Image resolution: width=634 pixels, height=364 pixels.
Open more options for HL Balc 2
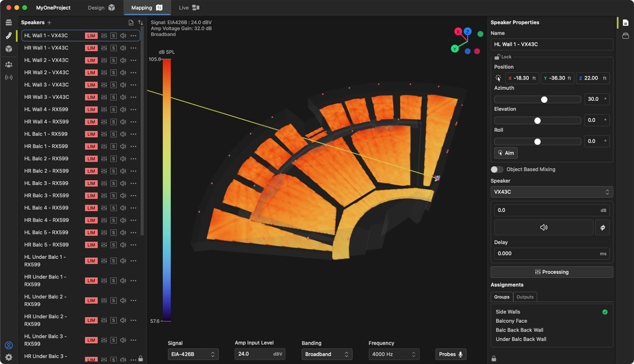[x=133, y=159]
